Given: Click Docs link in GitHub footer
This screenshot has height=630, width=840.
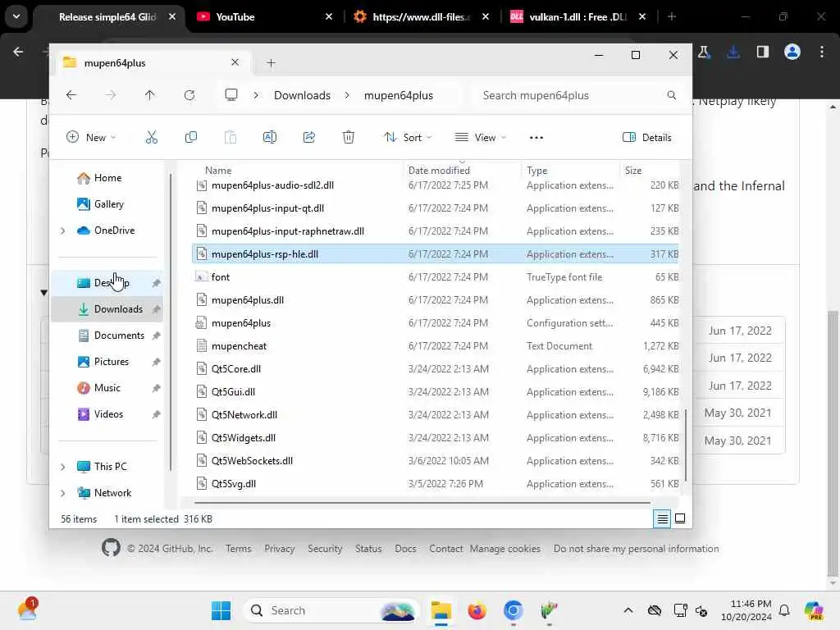Looking at the screenshot, I should 405,549.
